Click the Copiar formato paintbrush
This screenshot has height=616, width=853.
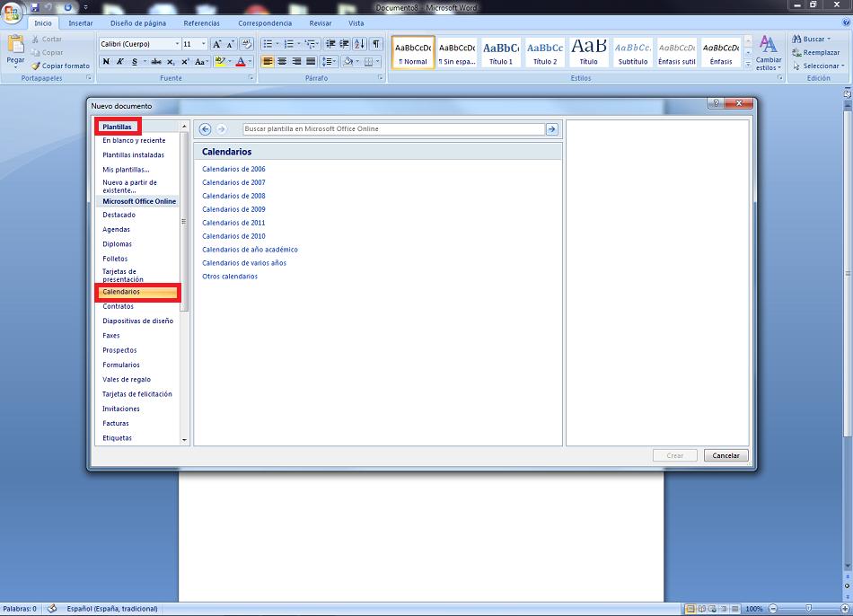(x=36, y=66)
